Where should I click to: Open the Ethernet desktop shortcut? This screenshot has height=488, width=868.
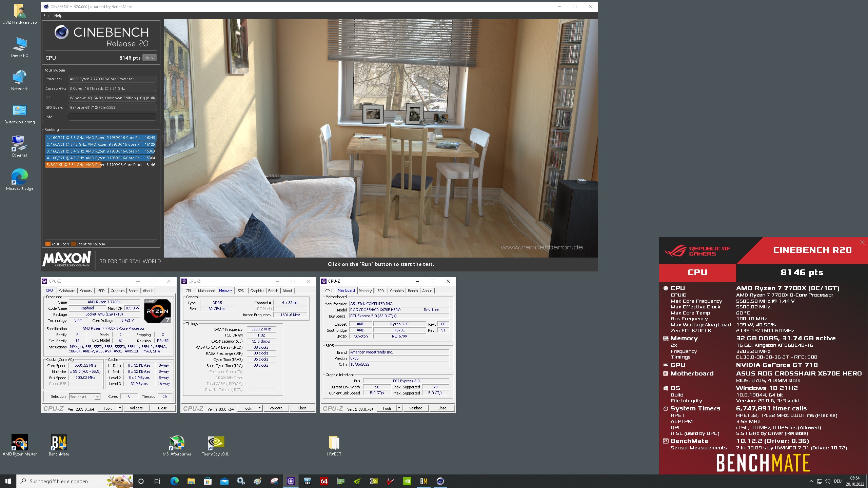click(x=19, y=147)
